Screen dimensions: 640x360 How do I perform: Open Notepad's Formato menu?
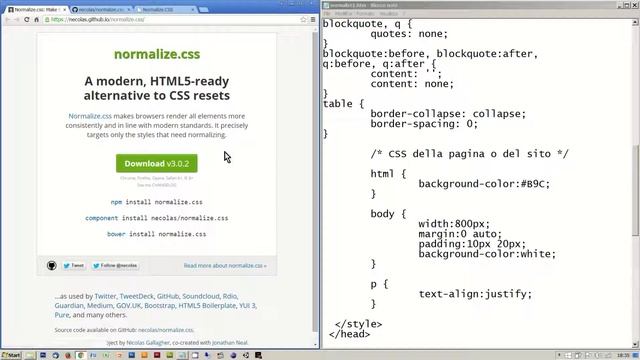tap(366, 13)
